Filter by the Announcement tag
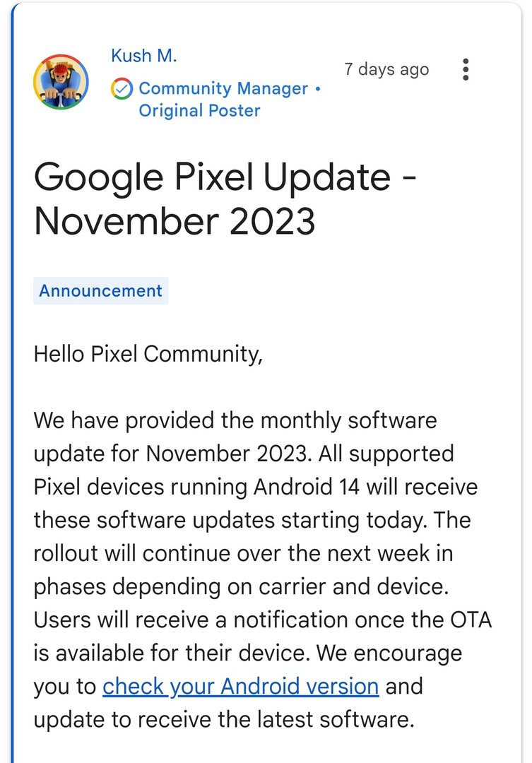This screenshot has width=532, height=763. tap(100, 291)
